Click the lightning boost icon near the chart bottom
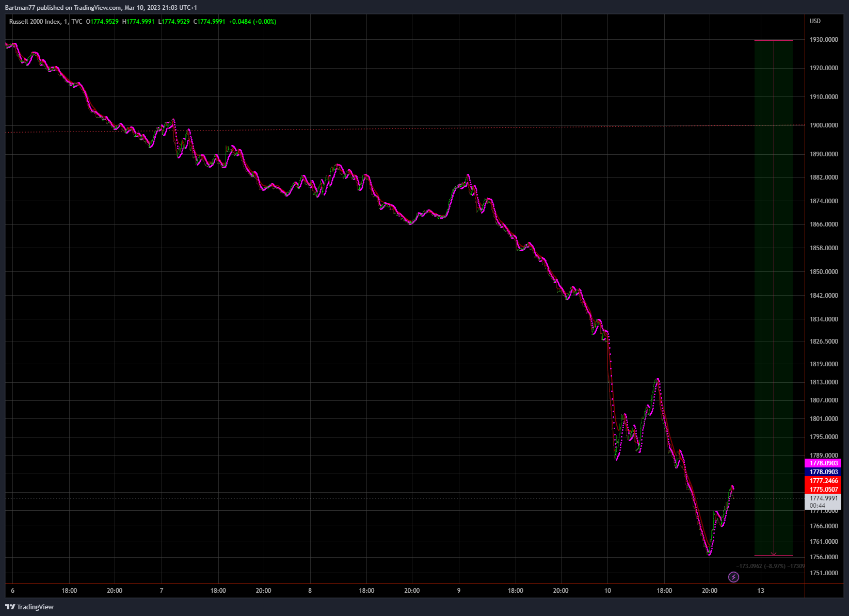This screenshot has width=849, height=616. 733,577
